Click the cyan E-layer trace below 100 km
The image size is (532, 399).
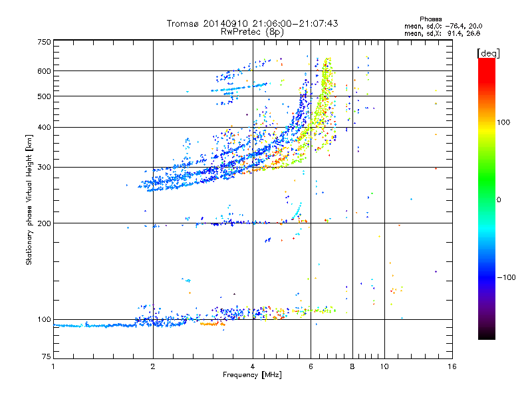point(95,326)
